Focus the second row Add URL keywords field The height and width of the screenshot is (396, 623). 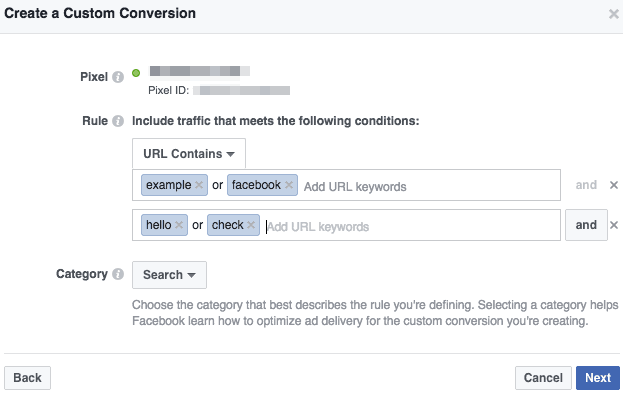coord(411,226)
